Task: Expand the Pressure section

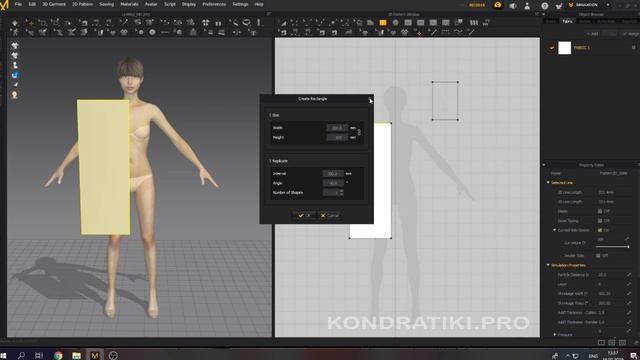Action: click(x=555, y=334)
